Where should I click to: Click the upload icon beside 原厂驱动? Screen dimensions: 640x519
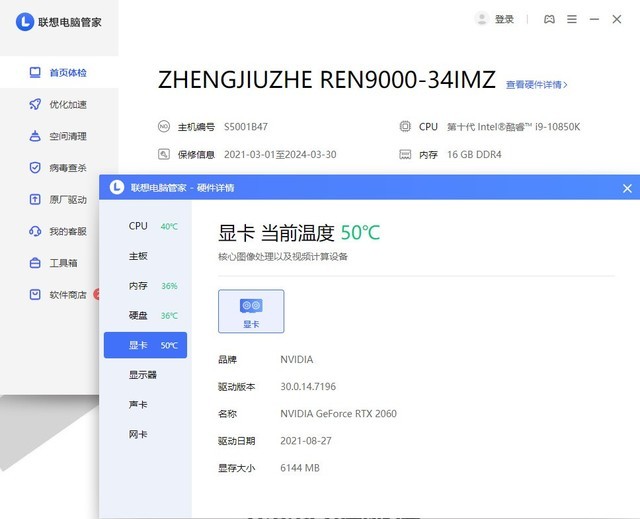pos(35,200)
